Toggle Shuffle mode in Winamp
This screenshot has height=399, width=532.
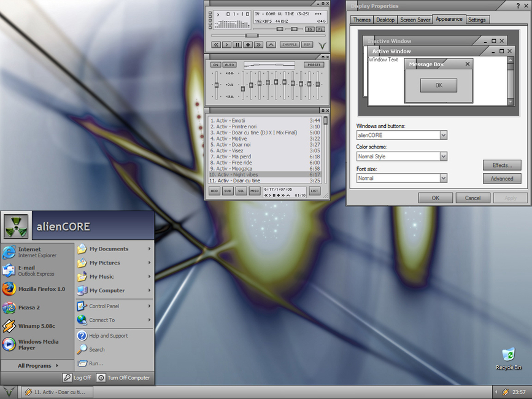coord(290,45)
